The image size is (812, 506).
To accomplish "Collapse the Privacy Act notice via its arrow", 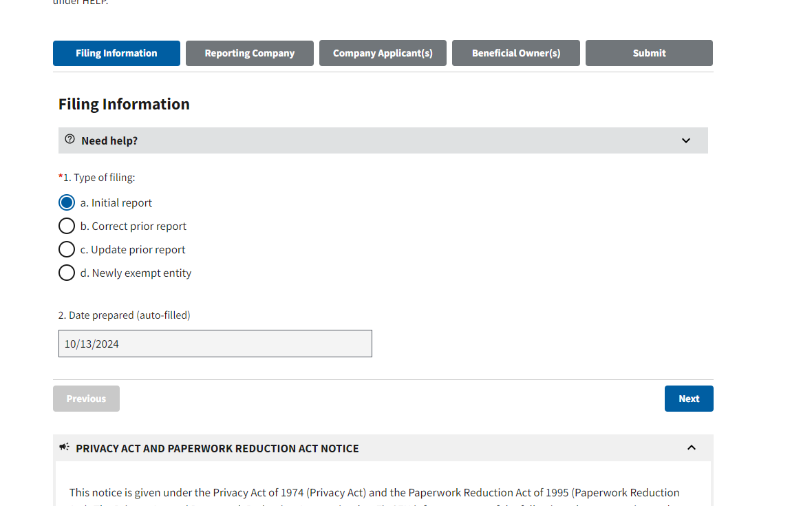I will tap(692, 447).
